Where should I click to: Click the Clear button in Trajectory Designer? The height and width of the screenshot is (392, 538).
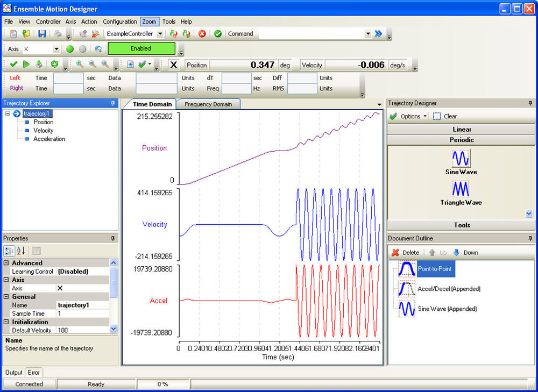[445, 116]
